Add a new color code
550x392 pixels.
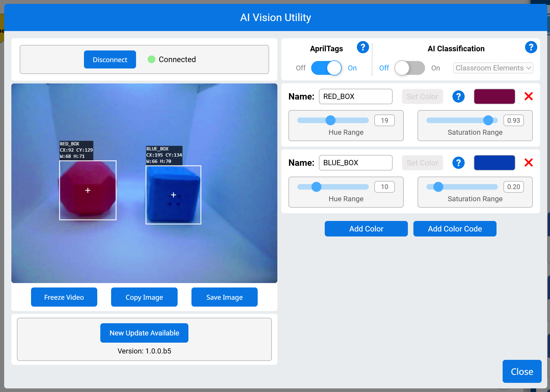455,229
